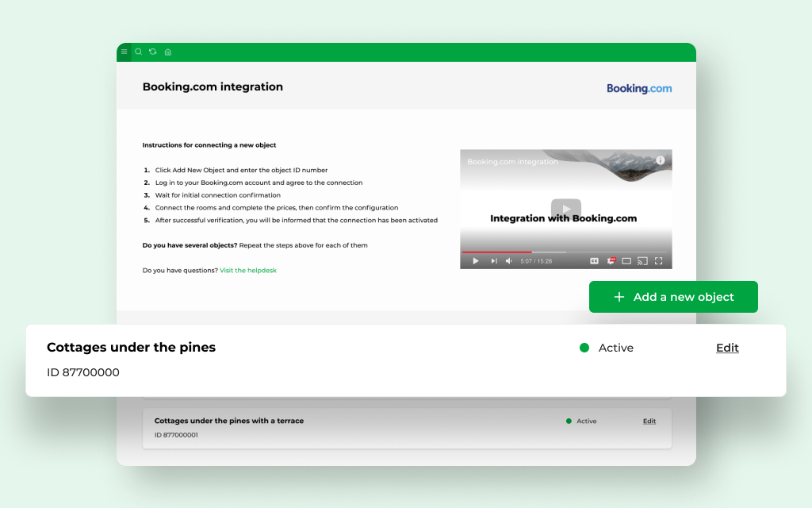Click the search magnifier icon
812x508 pixels.
(x=138, y=52)
